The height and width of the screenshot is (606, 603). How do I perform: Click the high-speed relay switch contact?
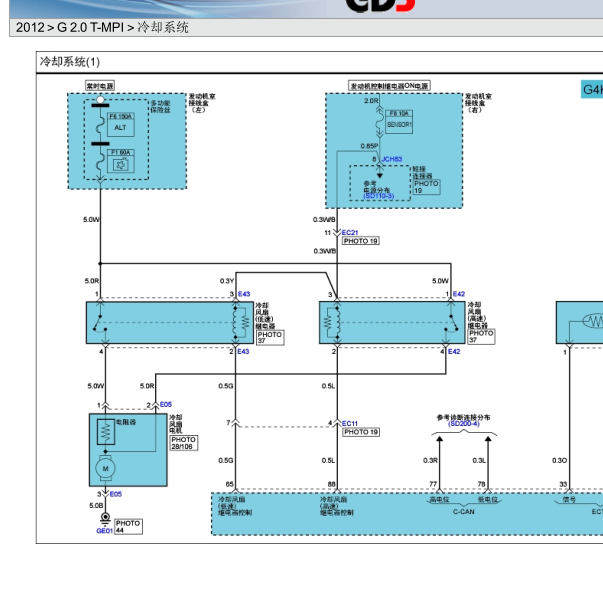pos(451,323)
